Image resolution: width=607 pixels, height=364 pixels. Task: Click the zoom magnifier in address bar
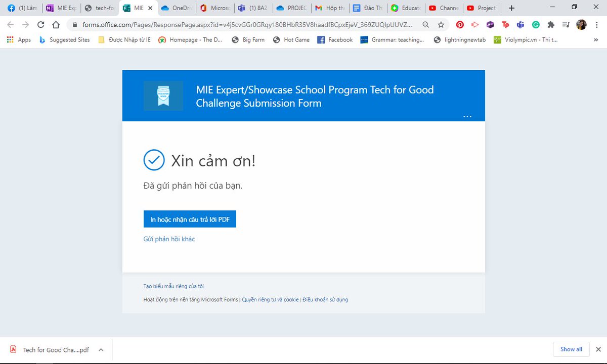point(426,24)
